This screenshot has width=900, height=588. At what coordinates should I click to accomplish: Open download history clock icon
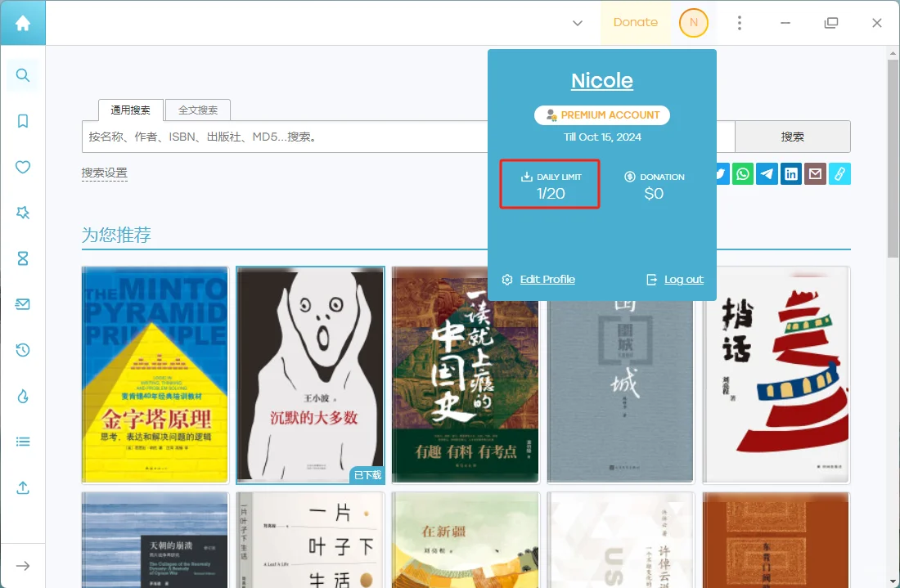pyautogui.click(x=22, y=350)
